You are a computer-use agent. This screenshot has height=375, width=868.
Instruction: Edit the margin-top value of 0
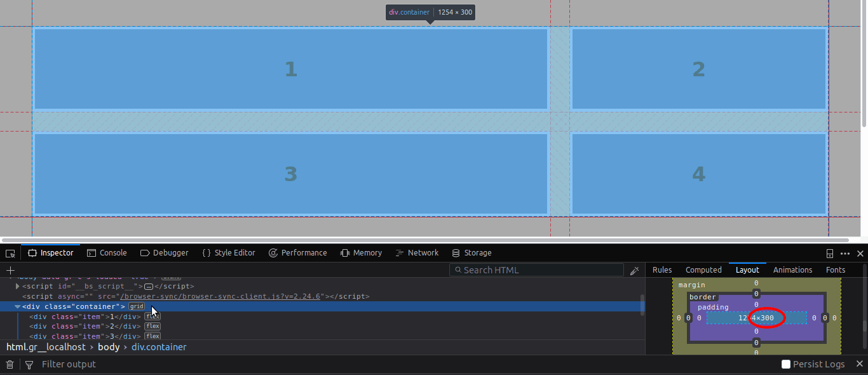tap(756, 283)
